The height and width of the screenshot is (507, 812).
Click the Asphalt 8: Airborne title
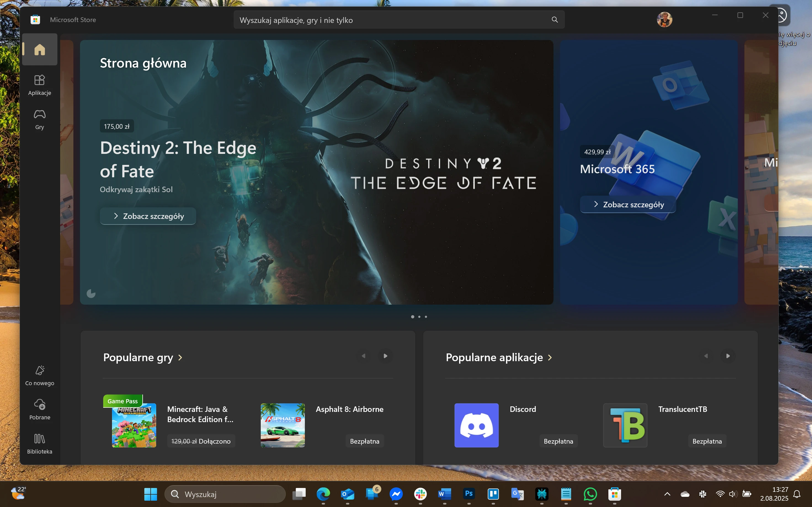coord(349,409)
